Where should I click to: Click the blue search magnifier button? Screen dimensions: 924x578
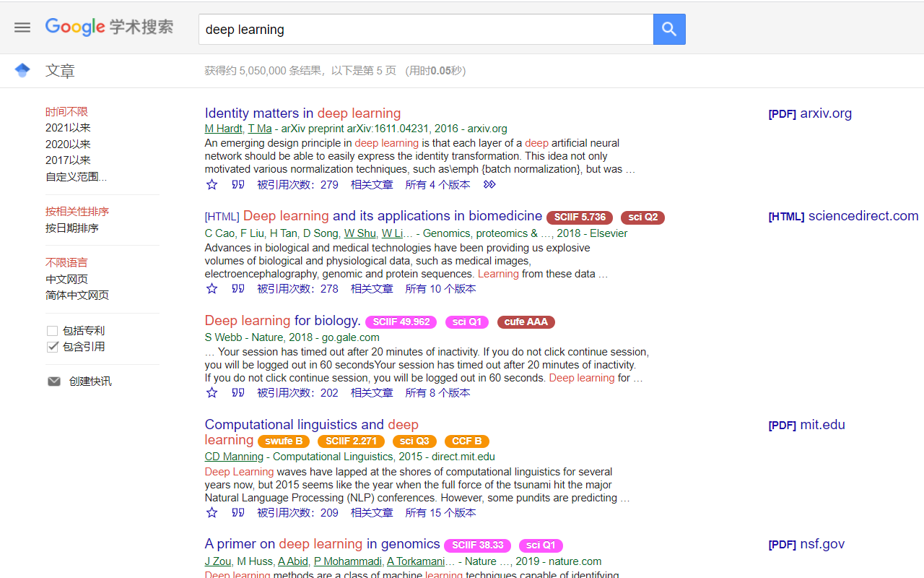click(x=669, y=29)
